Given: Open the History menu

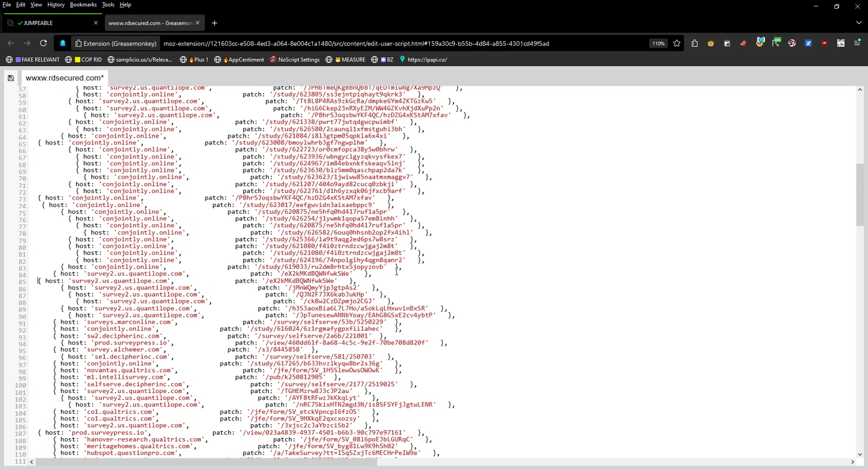Looking at the screenshot, I should [x=56, y=5].
